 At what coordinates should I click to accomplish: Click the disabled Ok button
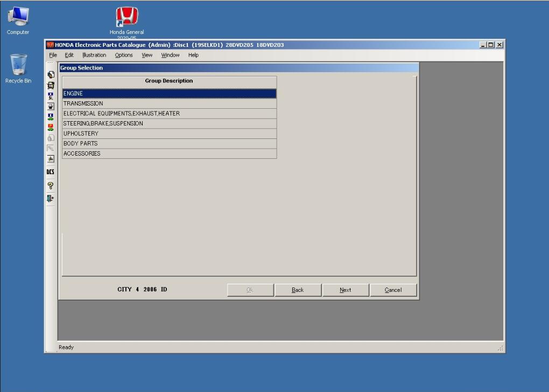pyautogui.click(x=250, y=290)
